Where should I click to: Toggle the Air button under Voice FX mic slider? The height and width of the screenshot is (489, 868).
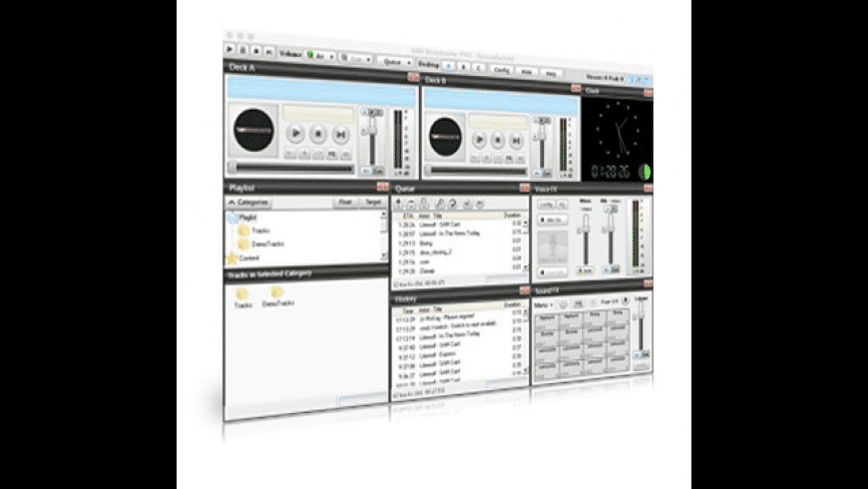(x=607, y=269)
